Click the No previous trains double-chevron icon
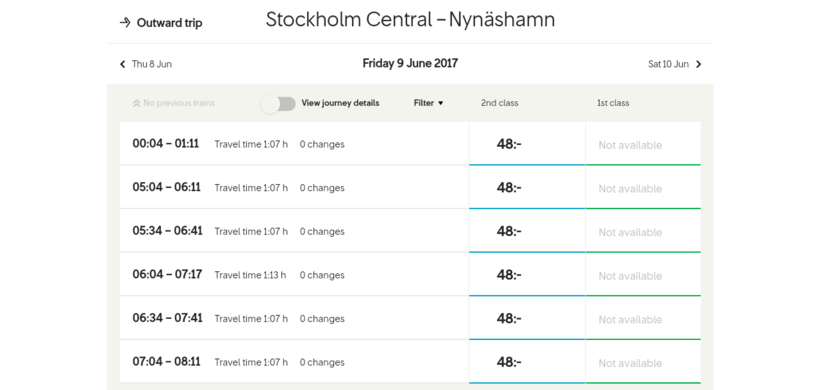Screen dimensions: 820x390 coord(136,104)
